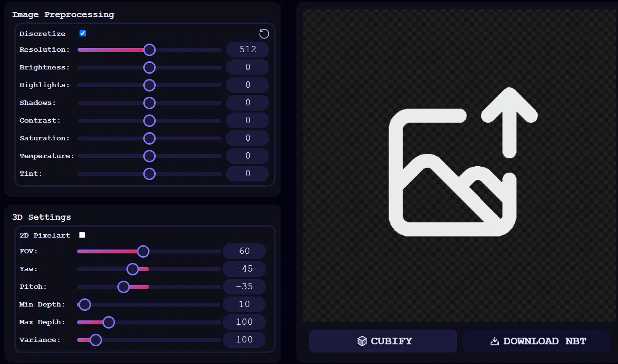Click the Download NBT button
The height and width of the screenshot is (364, 618).
pos(537,341)
